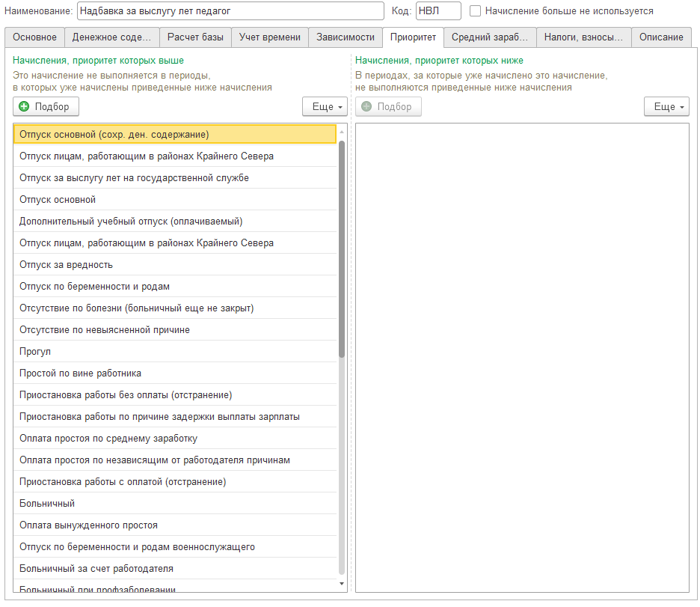Open the Описание tab
The image size is (700, 607).
[x=661, y=37]
